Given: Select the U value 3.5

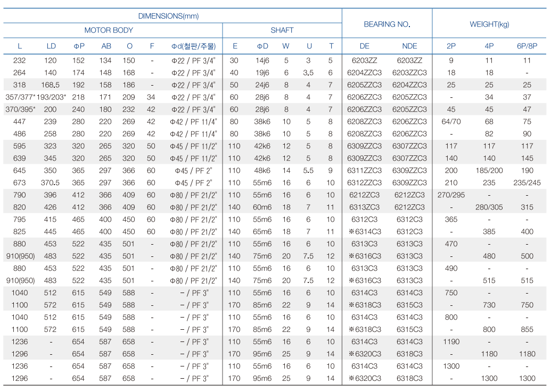Looking at the screenshot, I should 308,73.
